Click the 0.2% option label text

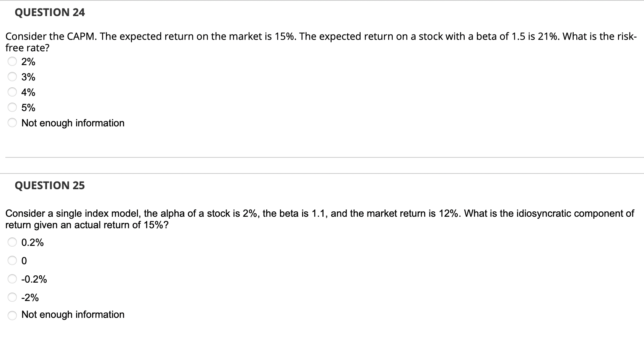pyautogui.click(x=33, y=242)
